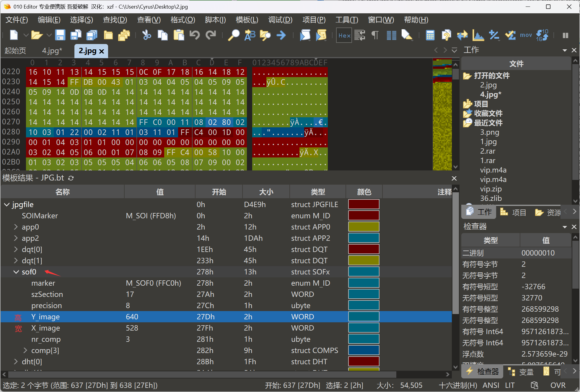Collapse the jpgfile tree node

7,204
